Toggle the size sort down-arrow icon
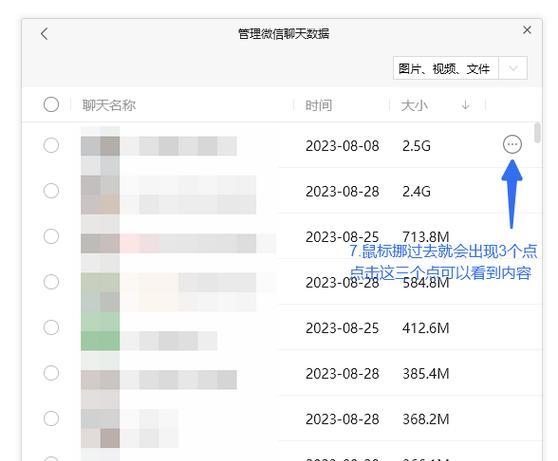558x461 pixels. coord(465,105)
